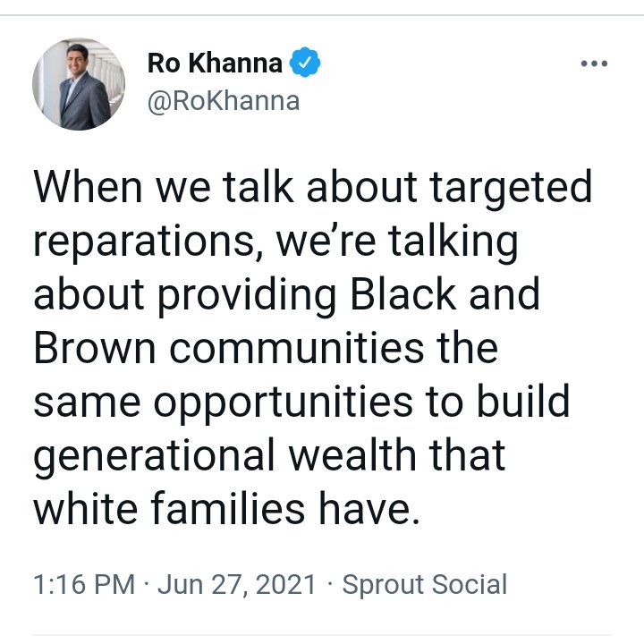Click the word 'communities' in the tweet
644x644 pixels.
296,348
